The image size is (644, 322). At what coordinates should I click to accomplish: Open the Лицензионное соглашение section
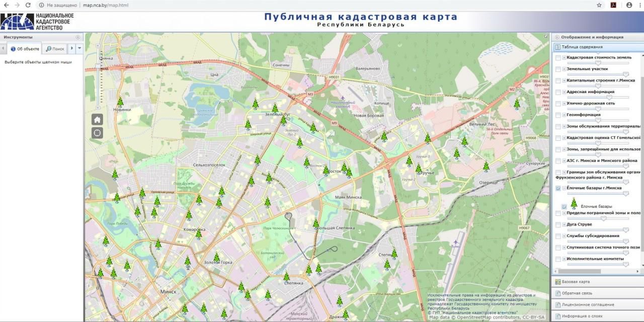pos(588,304)
